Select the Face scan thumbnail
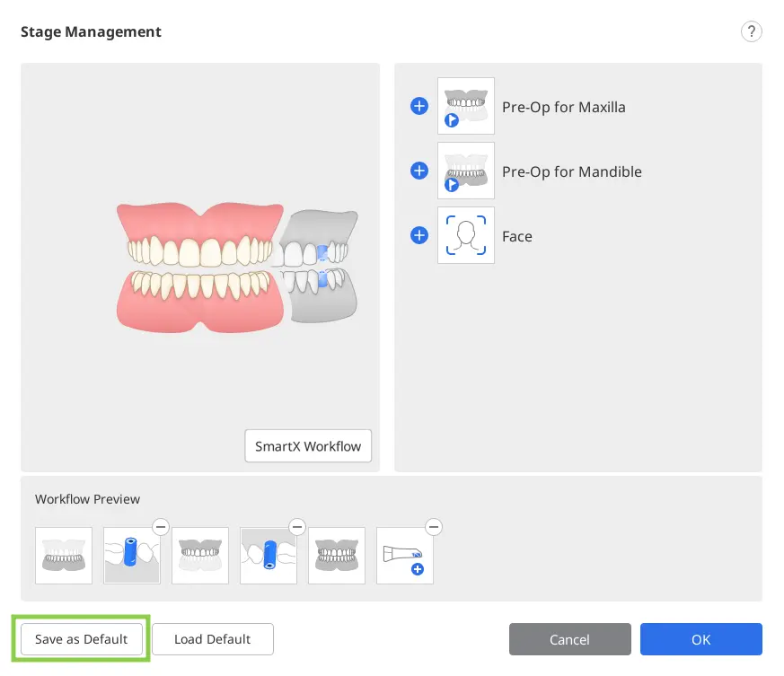The image size is (784, 676). (465, 235)
